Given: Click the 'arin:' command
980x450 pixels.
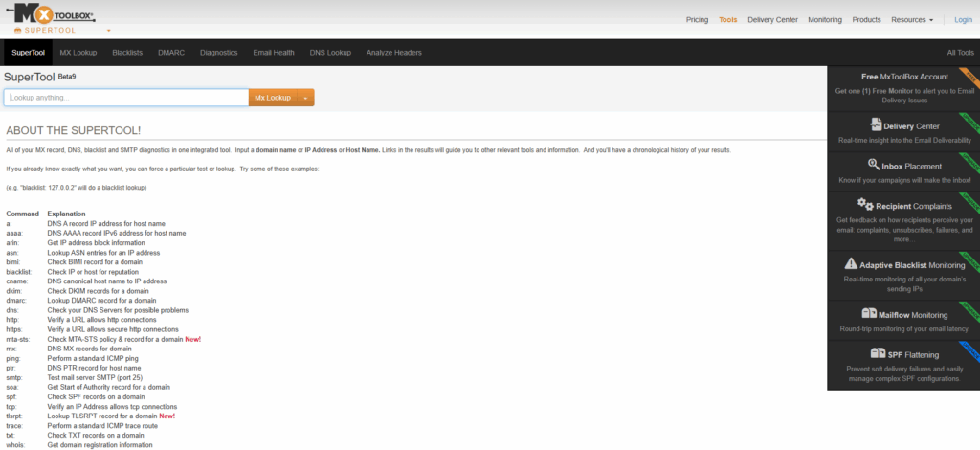Looking at the screenshot, I should click(12, 242).
